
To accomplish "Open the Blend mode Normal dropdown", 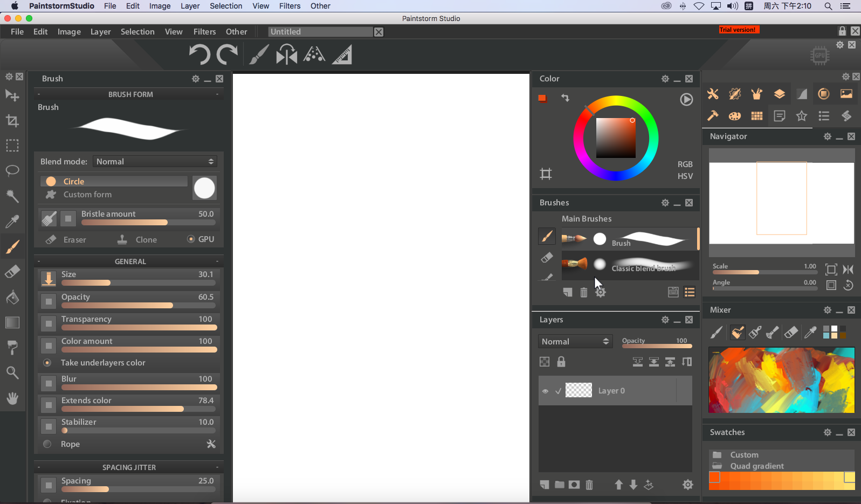I will point(155,162).
